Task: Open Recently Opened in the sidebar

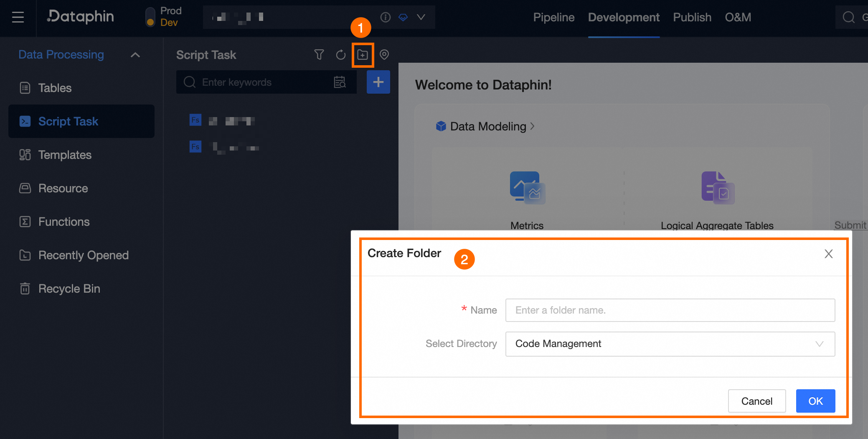Action: pyautogui.click(x=81, y=255)
